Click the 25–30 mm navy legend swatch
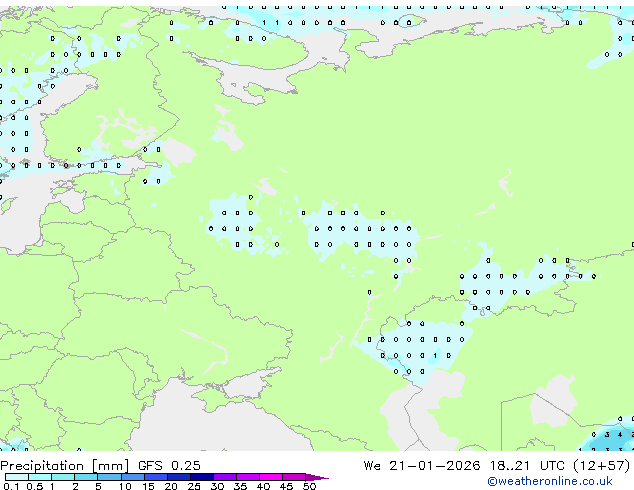 tap(202, 477)
